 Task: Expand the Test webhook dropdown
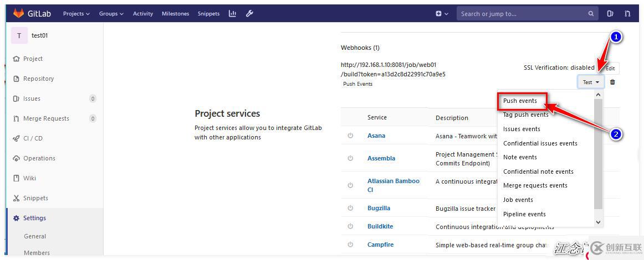pyautogui.click(x=591, y=82)
